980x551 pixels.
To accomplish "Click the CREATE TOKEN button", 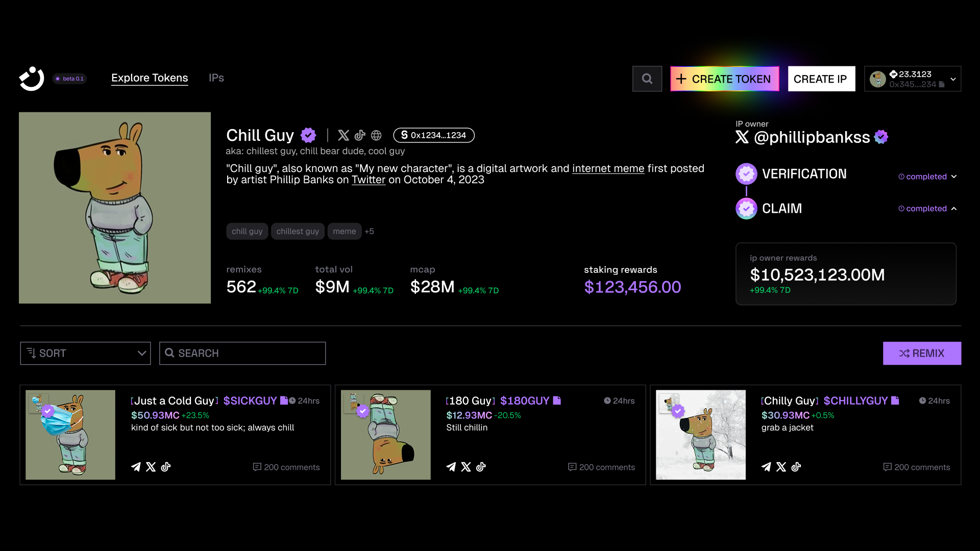I will click(x=725, y=79).
